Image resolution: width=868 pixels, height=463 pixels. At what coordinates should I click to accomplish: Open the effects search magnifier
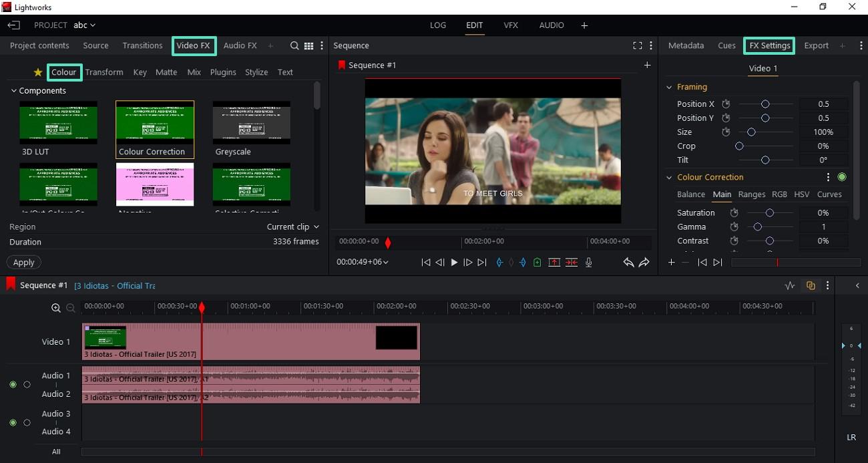click(x=294, y=45)
